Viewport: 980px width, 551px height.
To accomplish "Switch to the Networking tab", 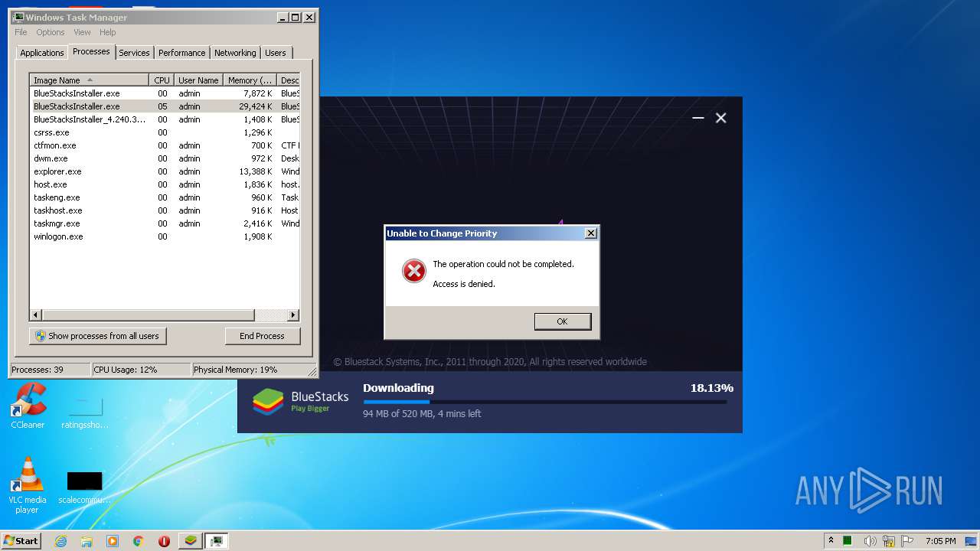I will [x=235, y=53].
